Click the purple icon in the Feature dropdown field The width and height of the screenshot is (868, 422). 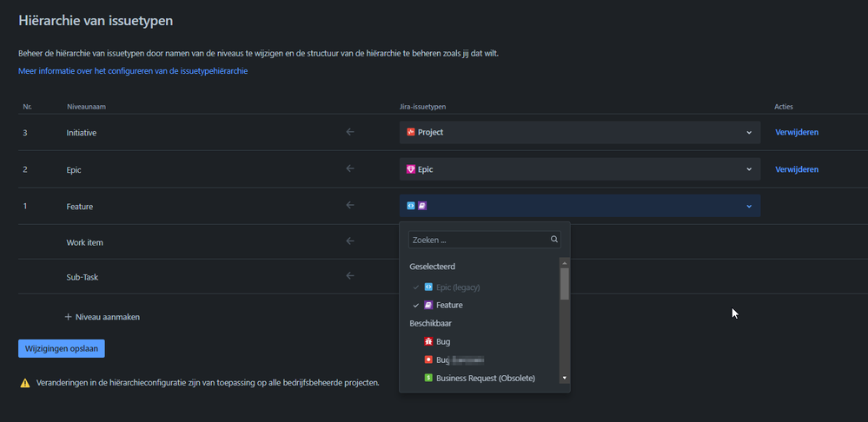pyautogui.click(x=421, y=206)
